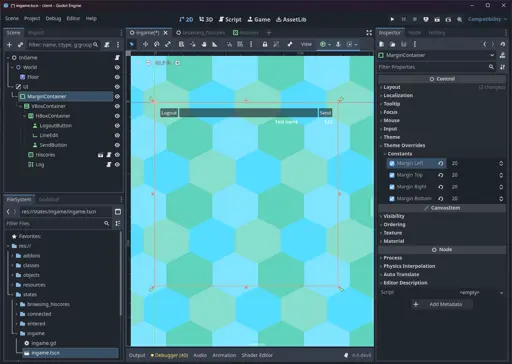Open script attached to the Log node

(109, 165)
